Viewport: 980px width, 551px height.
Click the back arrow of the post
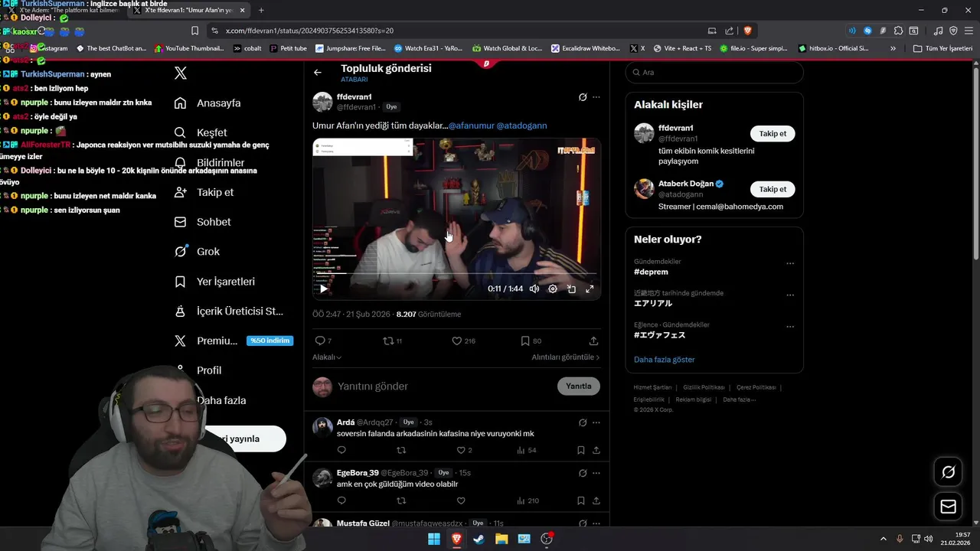click(x=318, y=73)
